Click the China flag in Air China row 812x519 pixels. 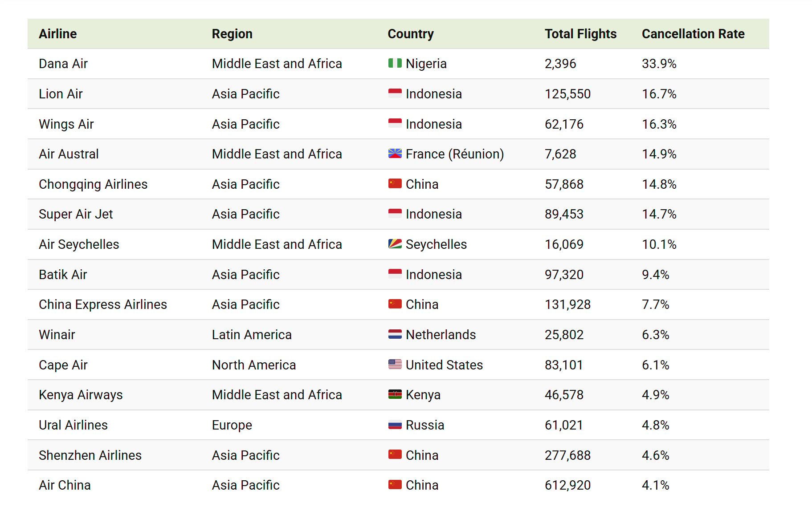(x=395, y=485)
